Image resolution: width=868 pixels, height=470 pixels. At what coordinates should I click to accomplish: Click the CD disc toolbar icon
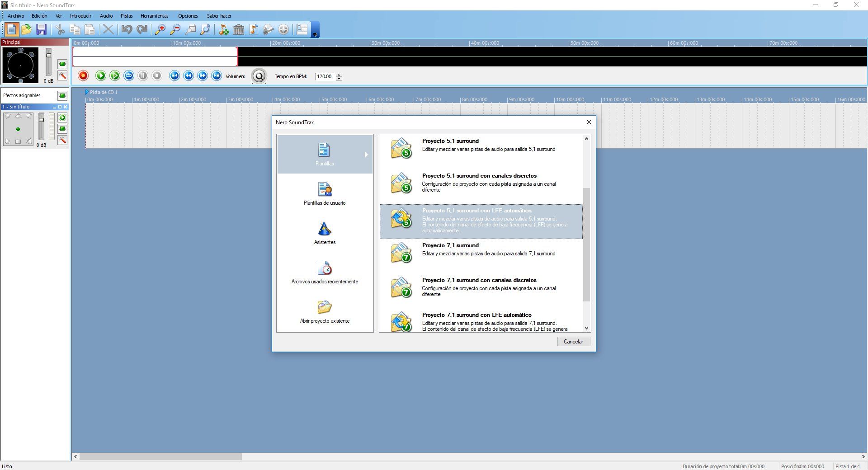[283, 30]
